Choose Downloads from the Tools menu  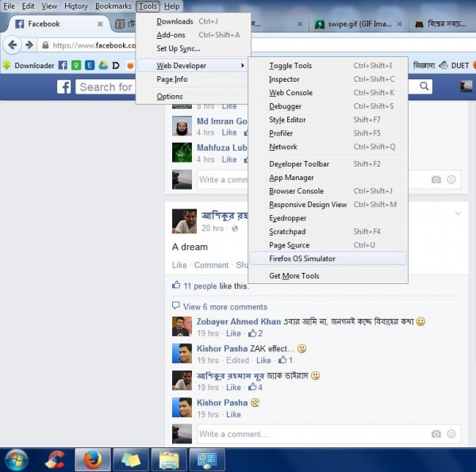(x=193, y=21)
